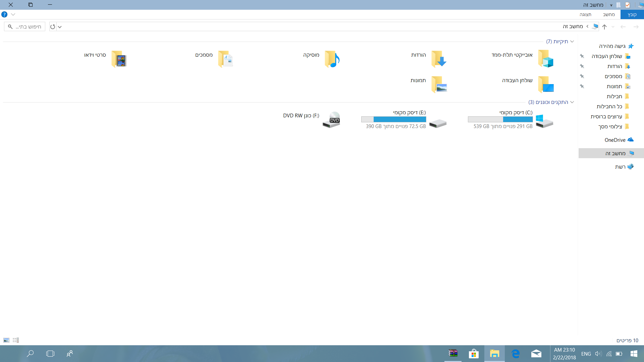This screenshot has width=644, height=362.
Task: Switch to large icons view in status bar
Action: click(x=6, y=340)
